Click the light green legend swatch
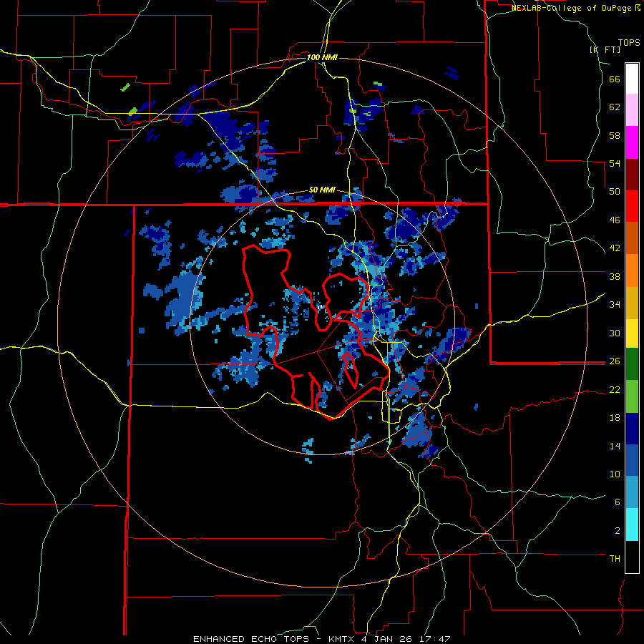Image resolution: width=644 pixels, height=644 pixels. point(632,396)
